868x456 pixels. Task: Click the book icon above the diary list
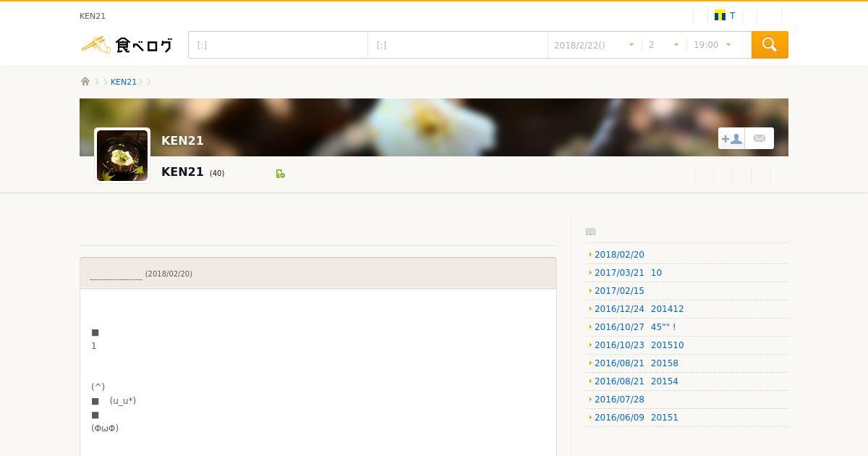click(x=590, y=232)
